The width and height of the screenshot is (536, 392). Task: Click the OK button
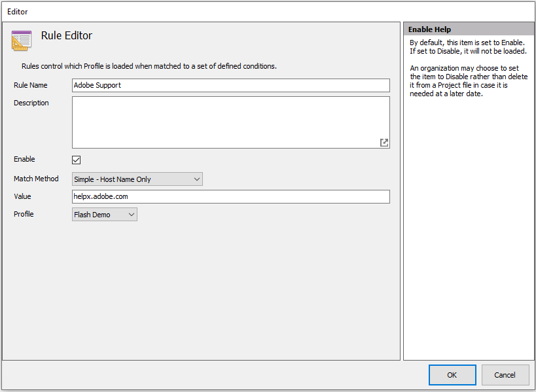[x=452, y=375]
